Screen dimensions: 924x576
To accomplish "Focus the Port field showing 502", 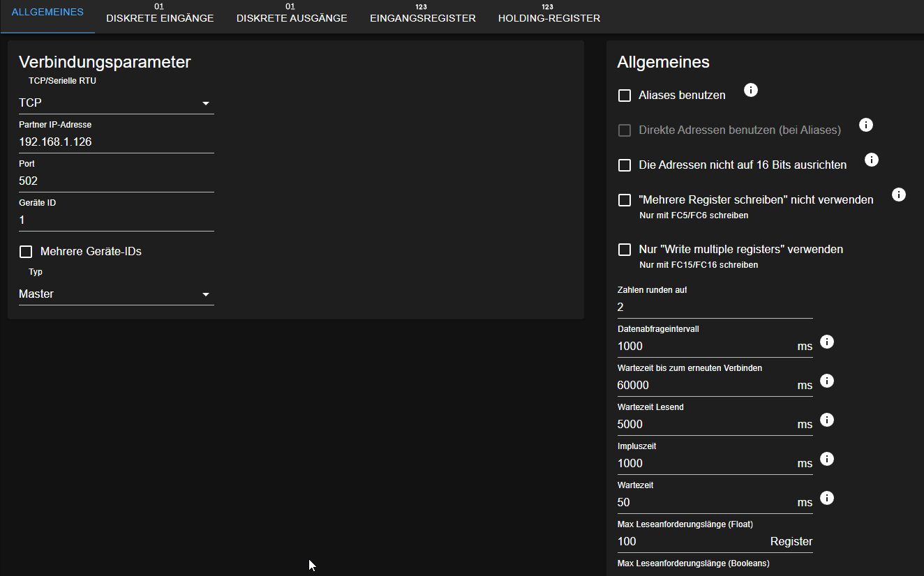I will (116, 181).
